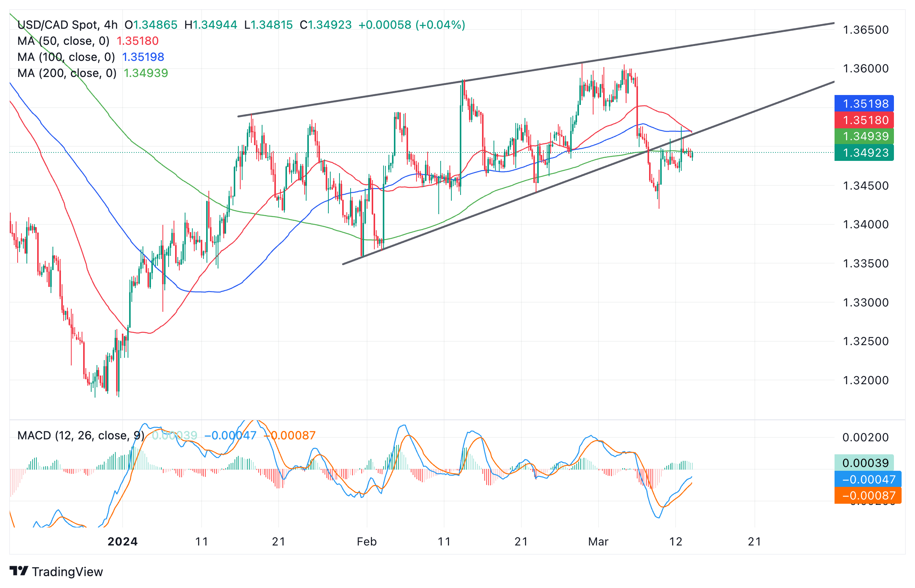Click the 12 date label after Mar
Viewport: 915px width, 588px height.
tap(676, 541)
